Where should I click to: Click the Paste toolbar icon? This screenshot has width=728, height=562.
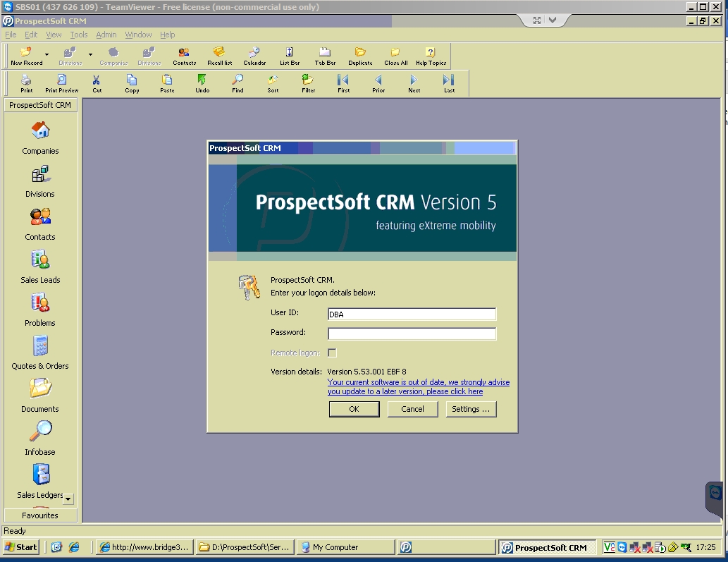[167, 84]
